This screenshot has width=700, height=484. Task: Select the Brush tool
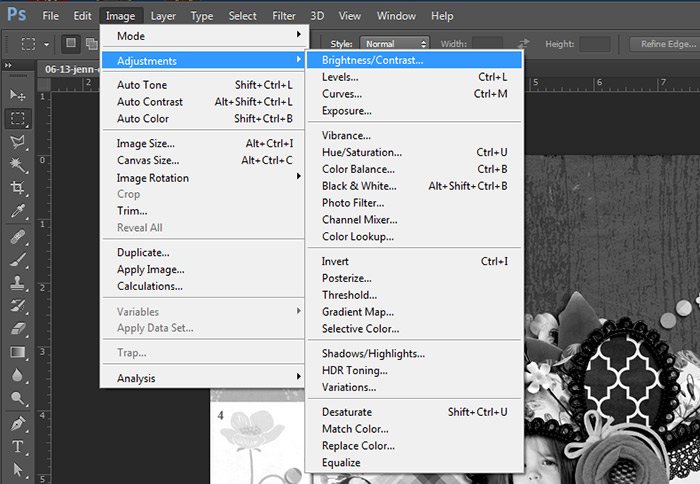[x=18, y=259]
